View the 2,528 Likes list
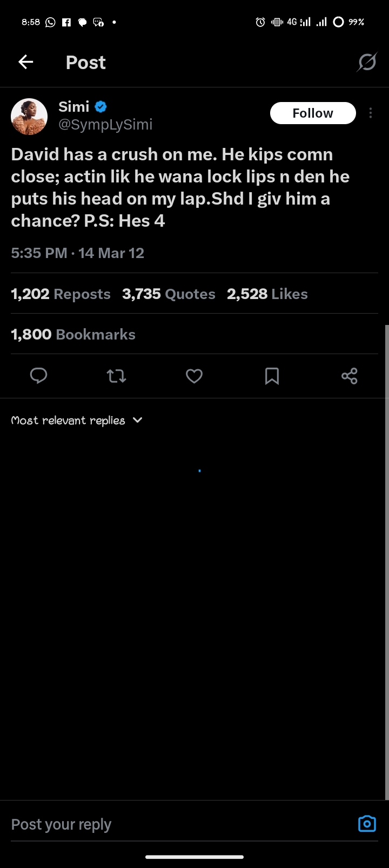This screenshot has width=389, height=868. point(267,294)
